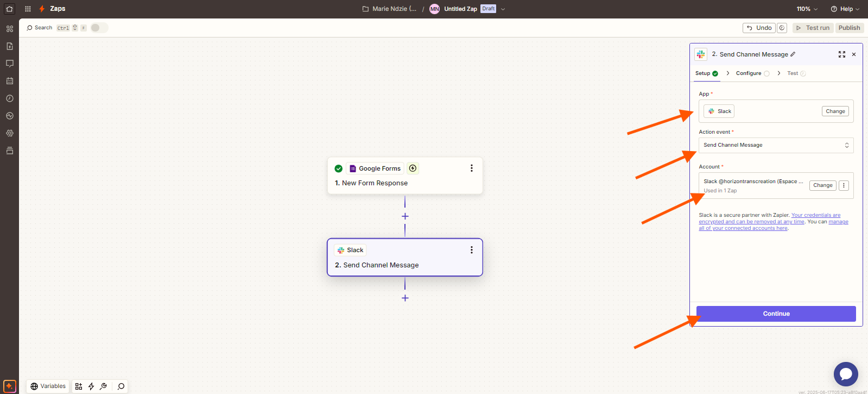Image resolution: width=868 pixels, height=394 pixels.
Task: Open the support chat bubble
Action: 846,374
